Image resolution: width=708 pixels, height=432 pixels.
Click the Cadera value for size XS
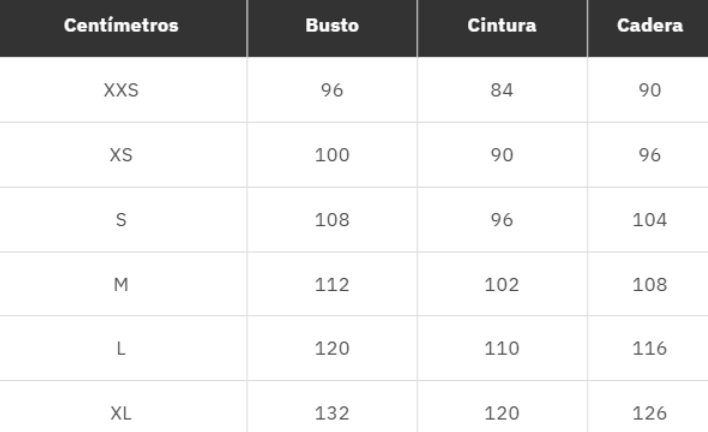pos(648,156)
